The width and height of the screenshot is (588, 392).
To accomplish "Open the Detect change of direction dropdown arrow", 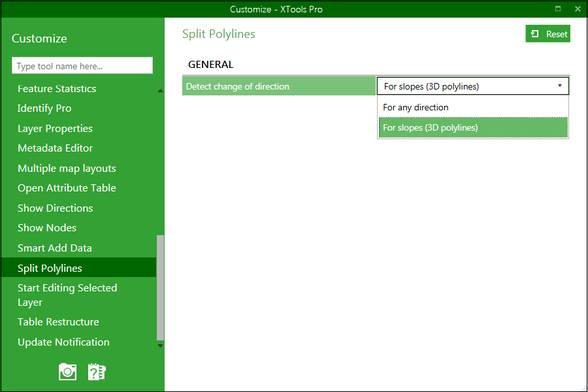I will tap(560, 85).
